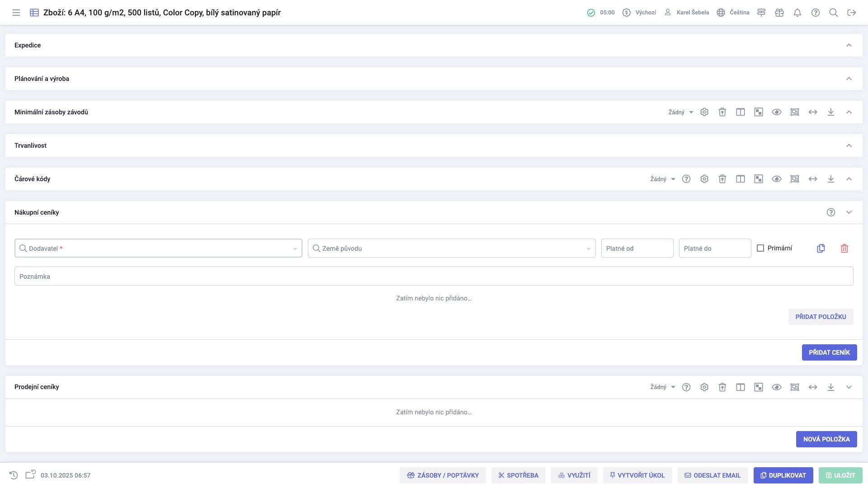Screen dimensions: 868x488
Task: Open settings gear in Čárové kódy section
Action: (x=704, y=179)
